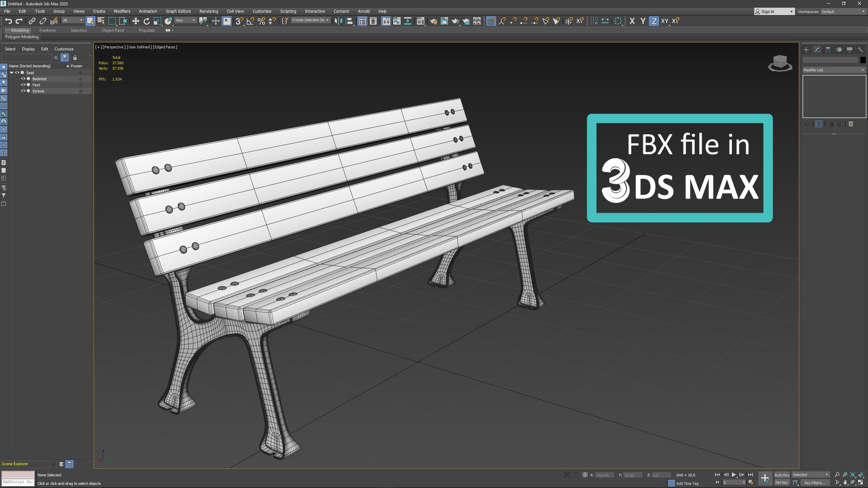The image size is (868, 488).
Task: Open the key mode Selected dropdown
Action: pyautogui.click(x=811, y=475)
